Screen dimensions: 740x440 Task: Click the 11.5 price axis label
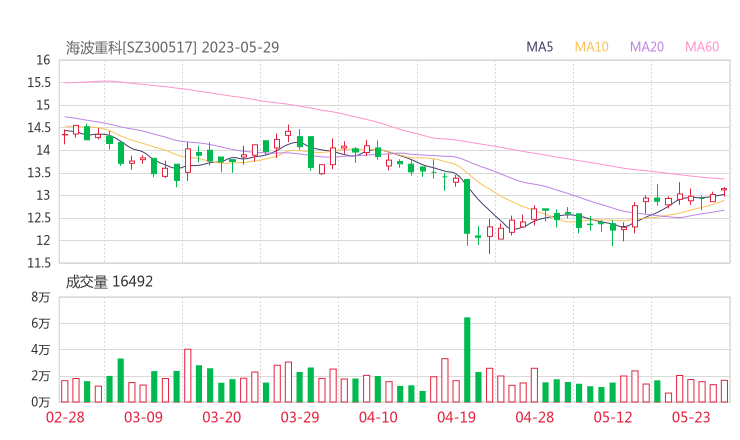39,263
